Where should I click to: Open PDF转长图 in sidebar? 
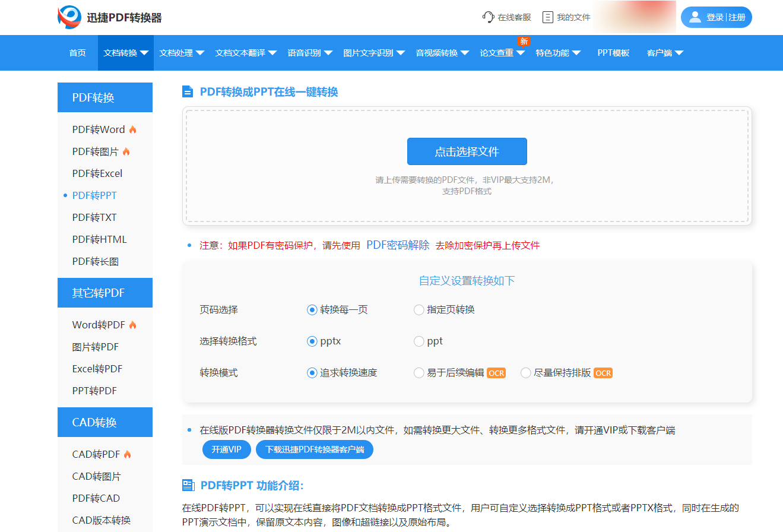pyautogui.click(x=96, y=261)
